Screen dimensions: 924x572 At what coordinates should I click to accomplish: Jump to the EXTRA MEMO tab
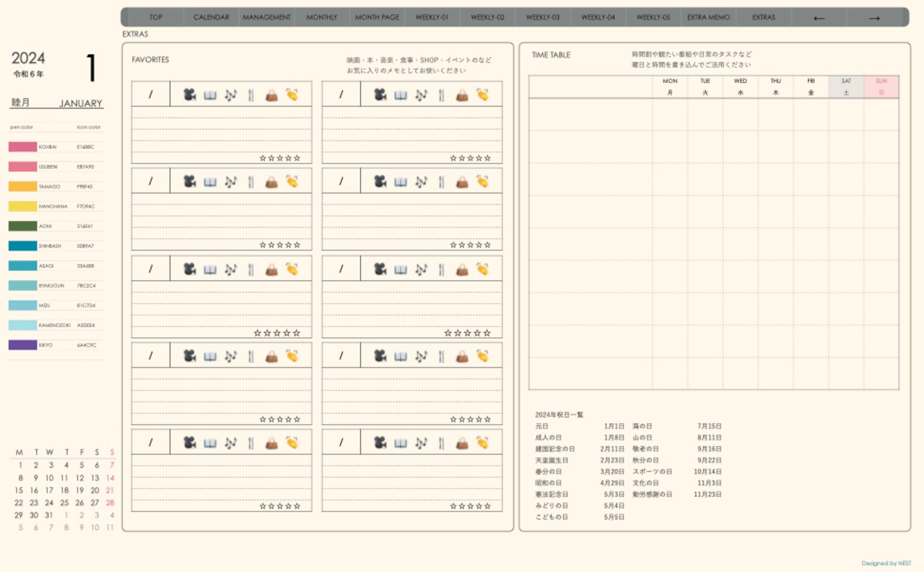pyautogui.click(x=708, y=17)
